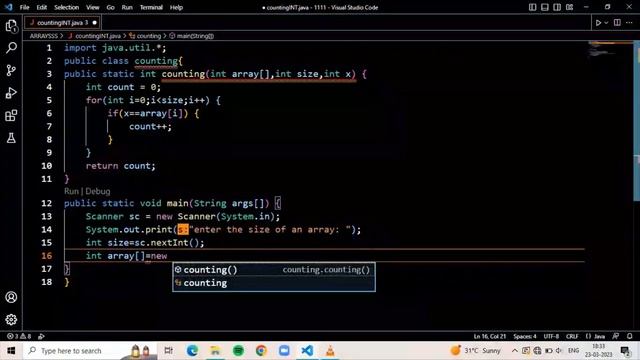Screen dimensions: 640x360
Task: Click the editor vertical scrollbar
Action: point(637,122)
